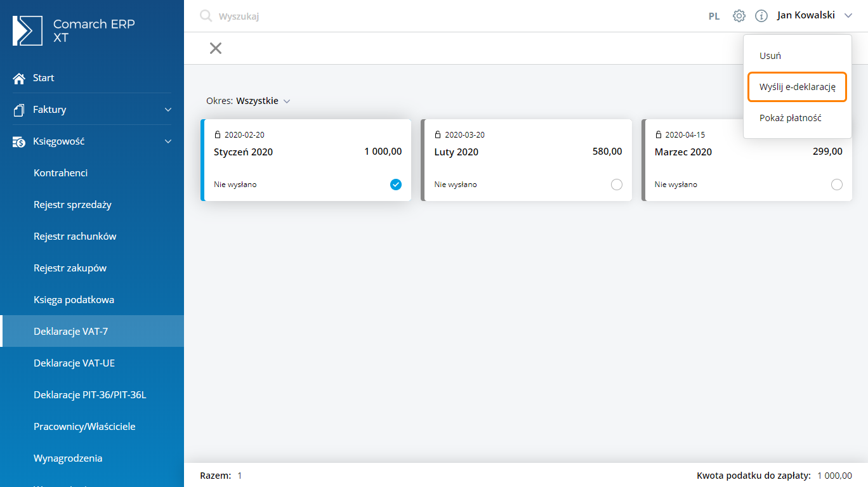Type in the Wyszukaj search field
Viewport: 868px width, 487px height.
tap(381, 16)
